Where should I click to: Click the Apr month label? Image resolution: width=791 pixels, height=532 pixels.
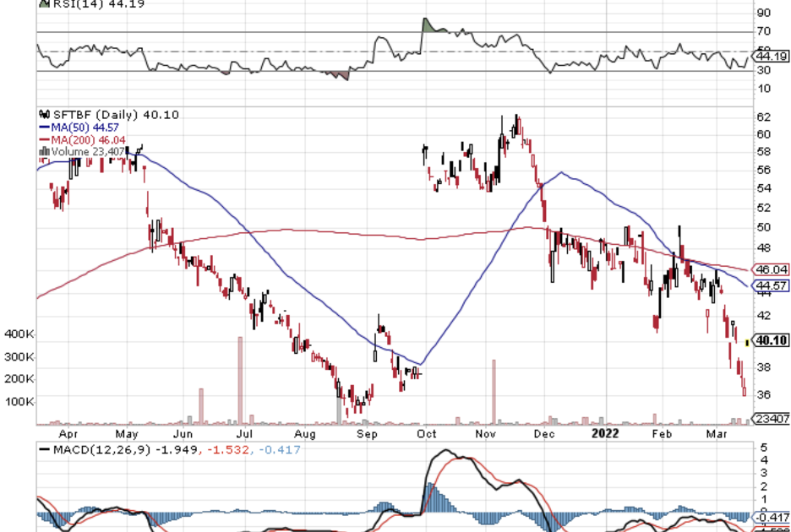68,434
